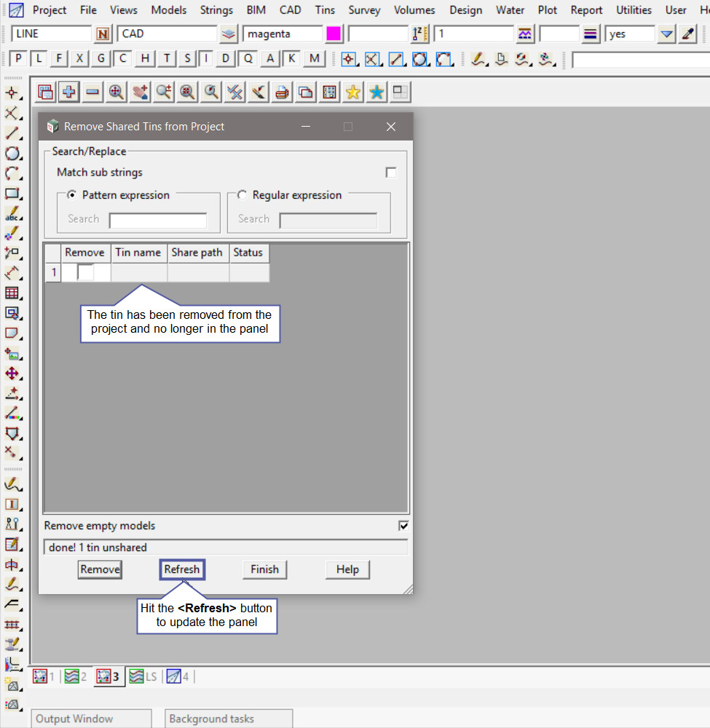Click the grid/section icon in view toolbar

tap(329, 92)
